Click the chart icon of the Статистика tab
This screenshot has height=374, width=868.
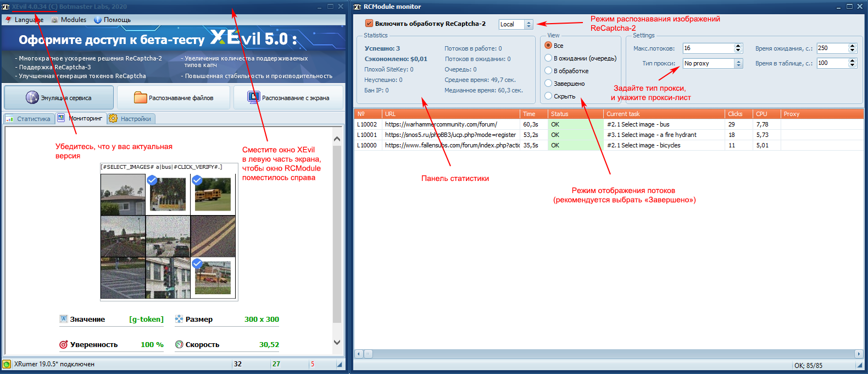point(10,119)
